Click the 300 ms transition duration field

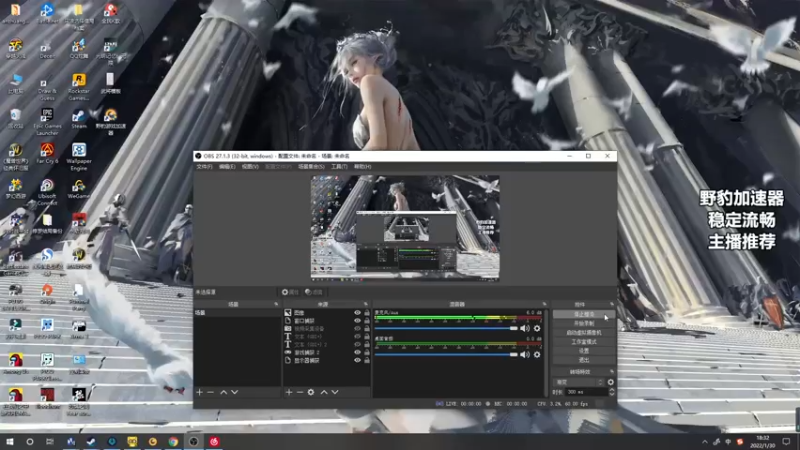pyautogui.click(x=586, y=392)
